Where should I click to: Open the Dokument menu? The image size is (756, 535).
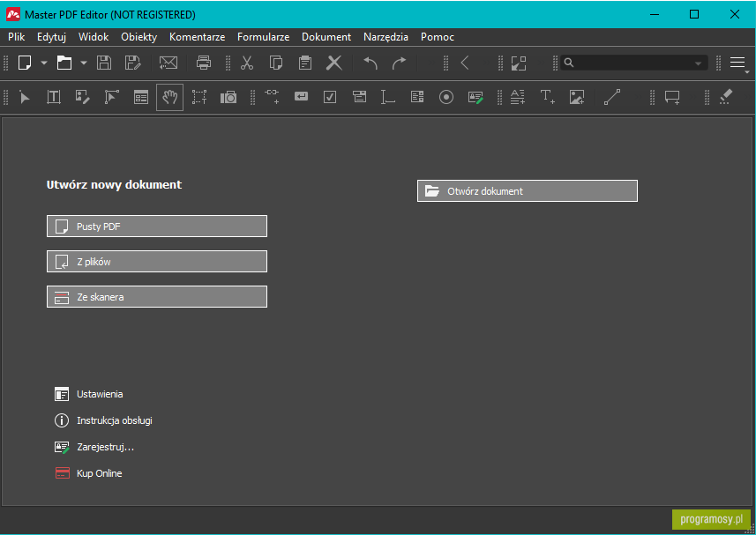click(x=326, y=37)
